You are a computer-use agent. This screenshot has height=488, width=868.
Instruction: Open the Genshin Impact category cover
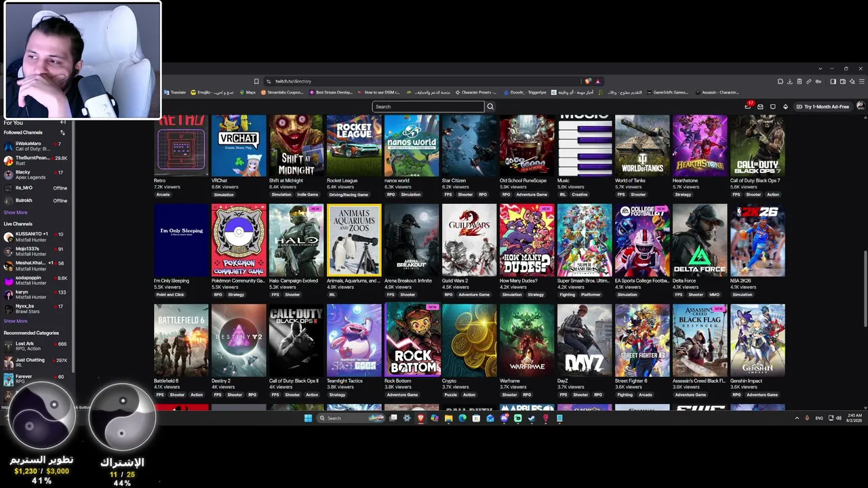point(757,340)
